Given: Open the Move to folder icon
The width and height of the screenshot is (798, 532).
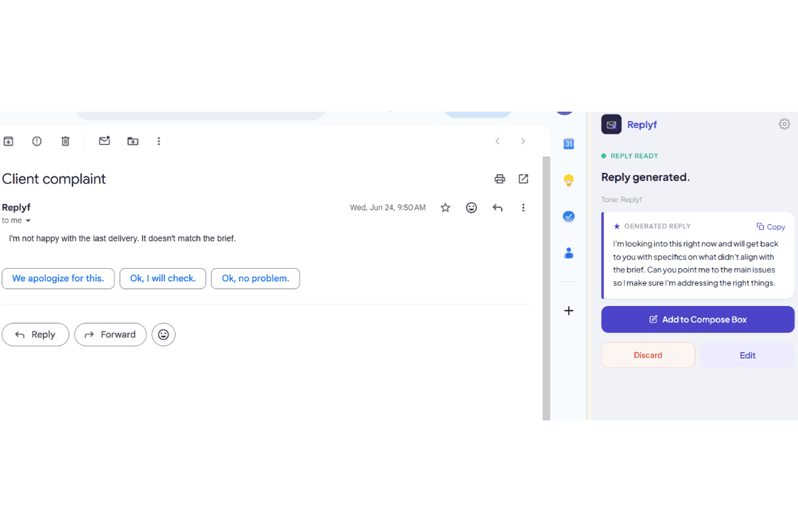Looking at the screenshot, I should (133, 141).
